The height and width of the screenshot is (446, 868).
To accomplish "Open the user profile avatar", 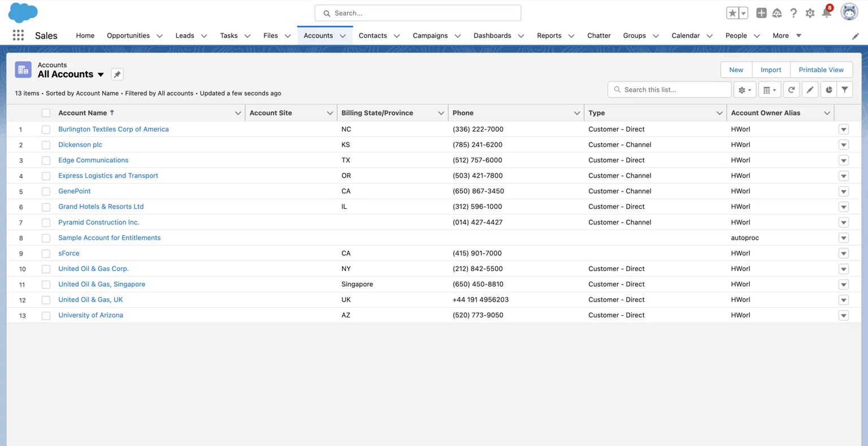I will [x=849, y=12].
